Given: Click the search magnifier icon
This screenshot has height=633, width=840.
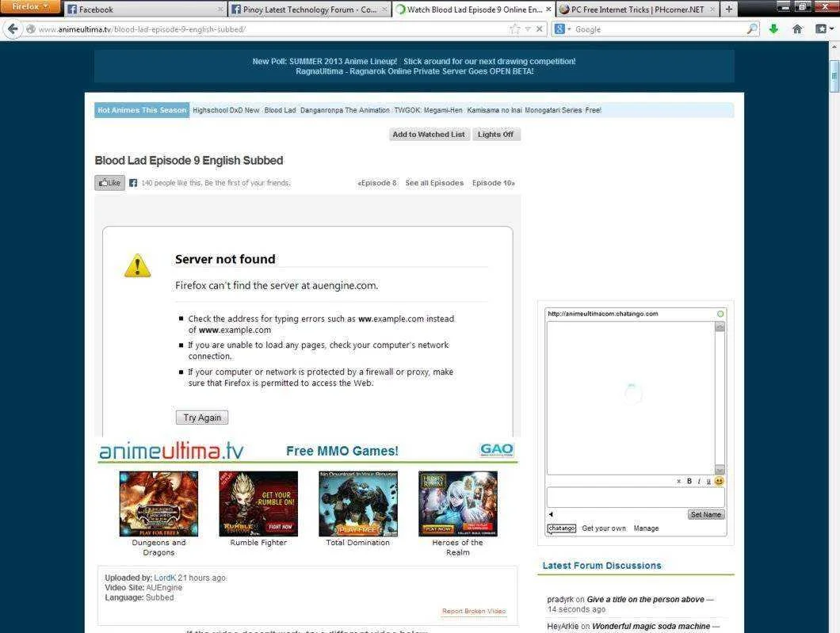Looking at the screenshot, I should pos(752,29).
